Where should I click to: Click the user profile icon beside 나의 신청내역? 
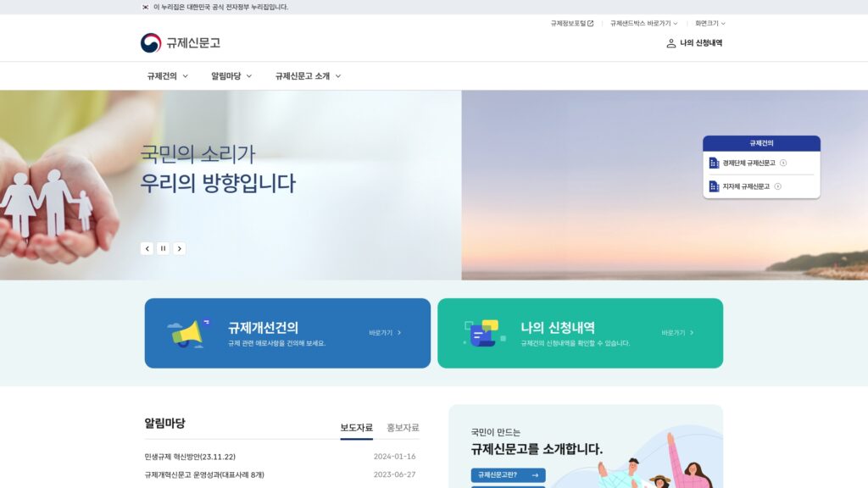pos(670,43)
